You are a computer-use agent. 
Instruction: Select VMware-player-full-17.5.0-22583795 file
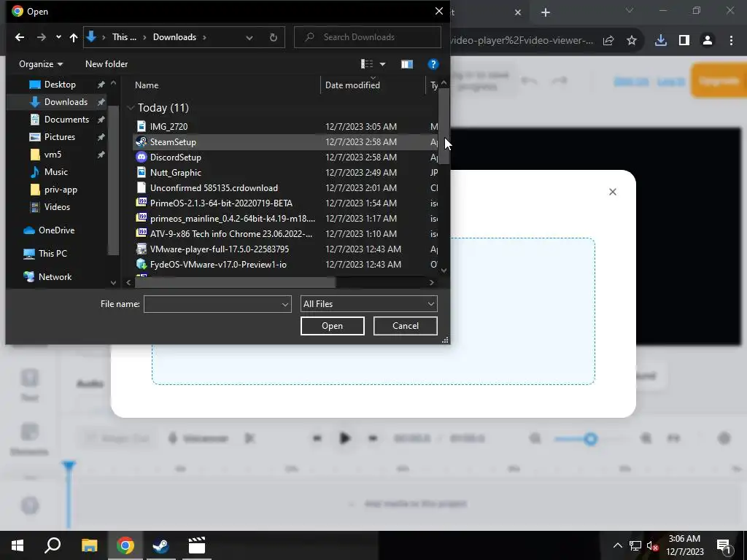tap(219, 249)
